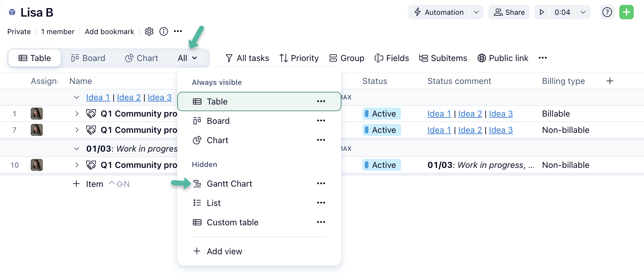This screenshot has height=273, width=644.
Task: Open the help question mark icon
Action: [x=607, y=12]
